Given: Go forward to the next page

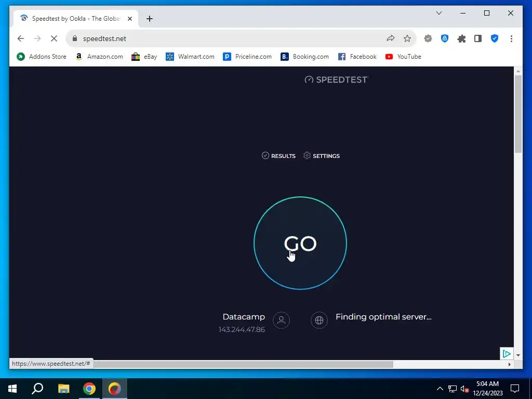Looking at the screenshot, I should coord(37,38).
